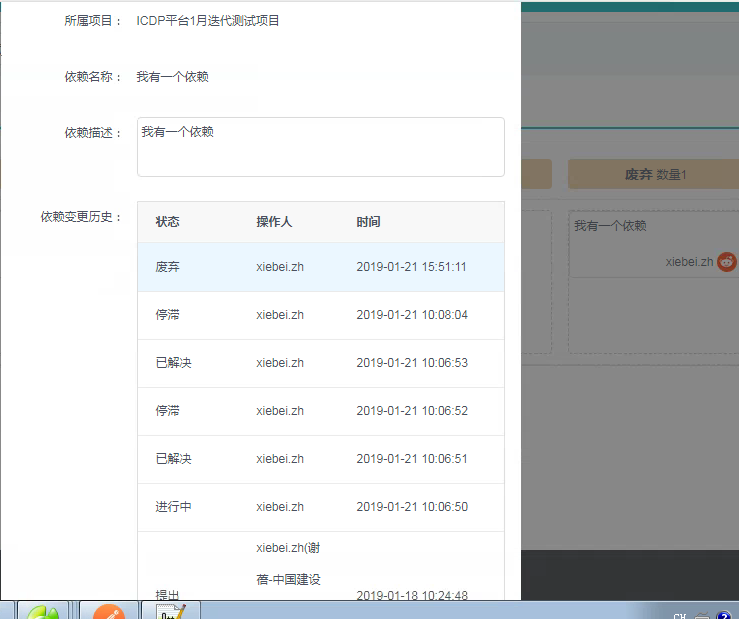Open the 我有一个依赖 card in the 废弃 column
Screen dimensions: 739x619
coord(654,244)
